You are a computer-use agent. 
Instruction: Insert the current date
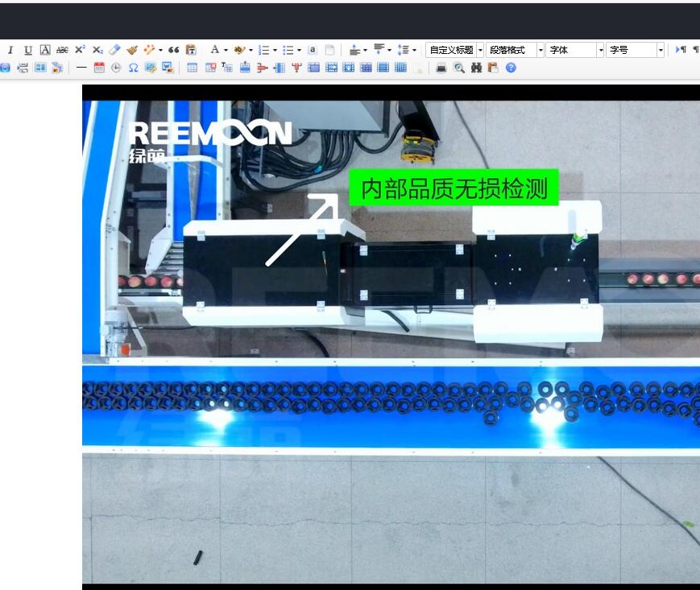99,68
